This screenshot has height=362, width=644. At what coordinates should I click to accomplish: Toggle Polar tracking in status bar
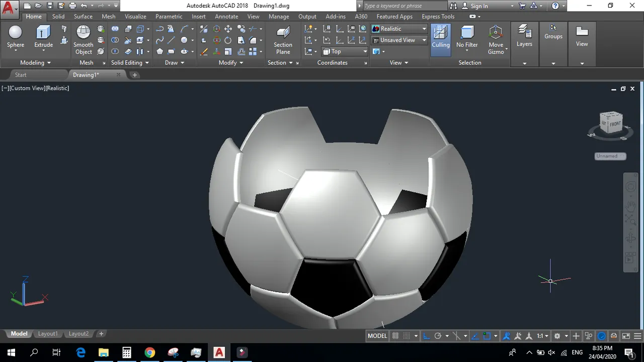click(x=438, y=336)
